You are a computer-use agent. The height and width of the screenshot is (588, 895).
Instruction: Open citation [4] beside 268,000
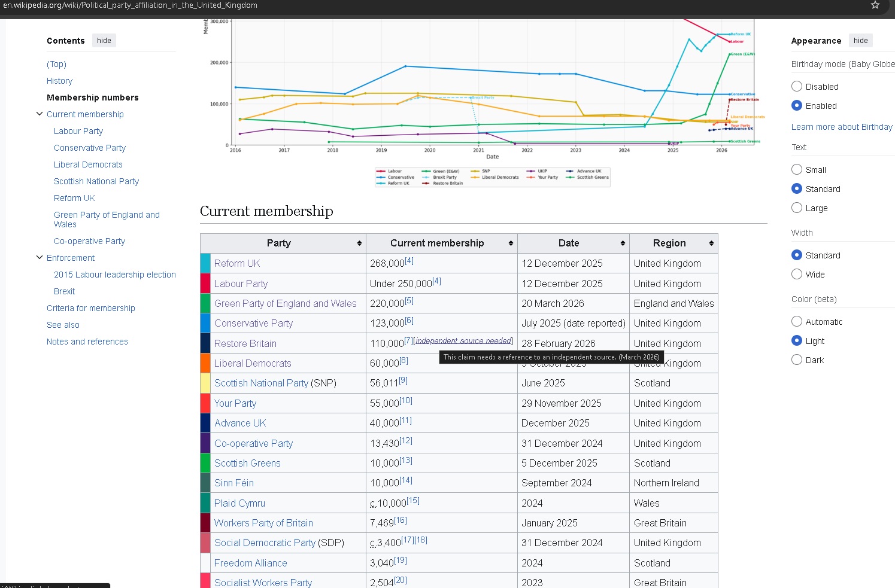(x=409, y=261)
